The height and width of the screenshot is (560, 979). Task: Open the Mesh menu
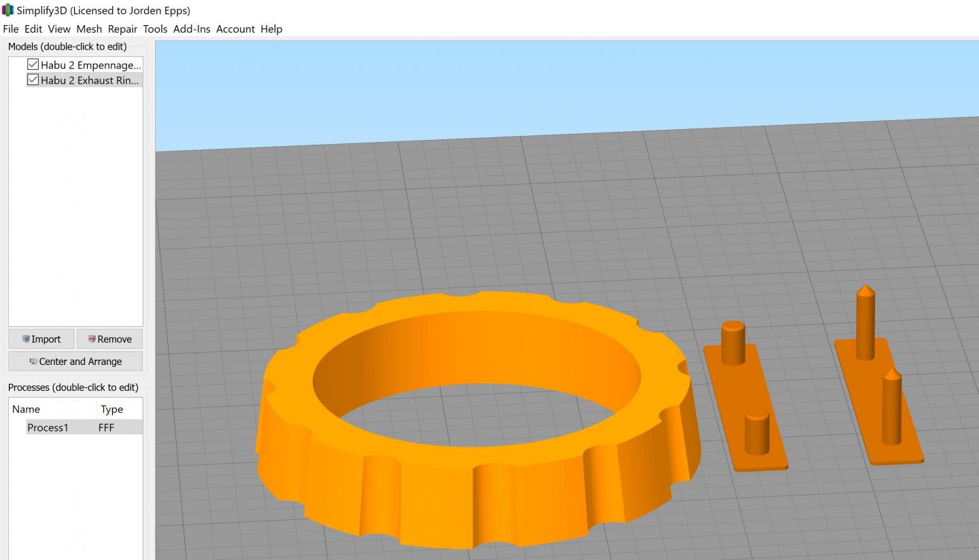[89, 29]
